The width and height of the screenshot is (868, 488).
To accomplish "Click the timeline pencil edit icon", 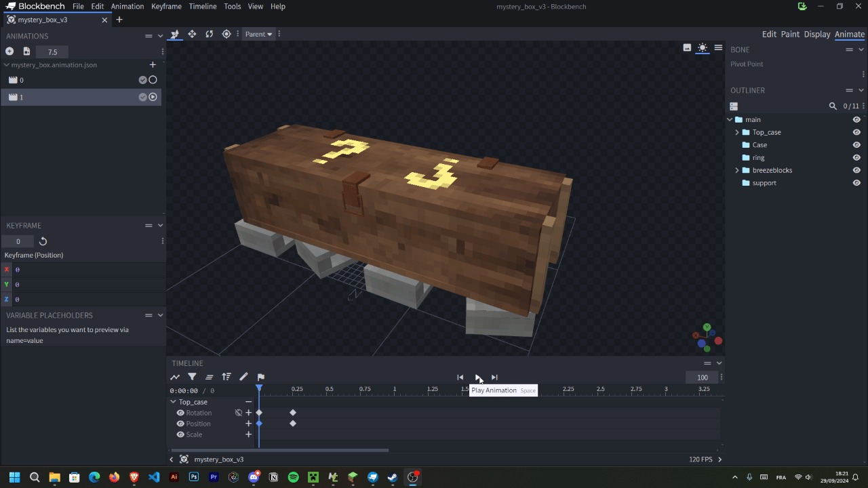I will coord(243,377).
